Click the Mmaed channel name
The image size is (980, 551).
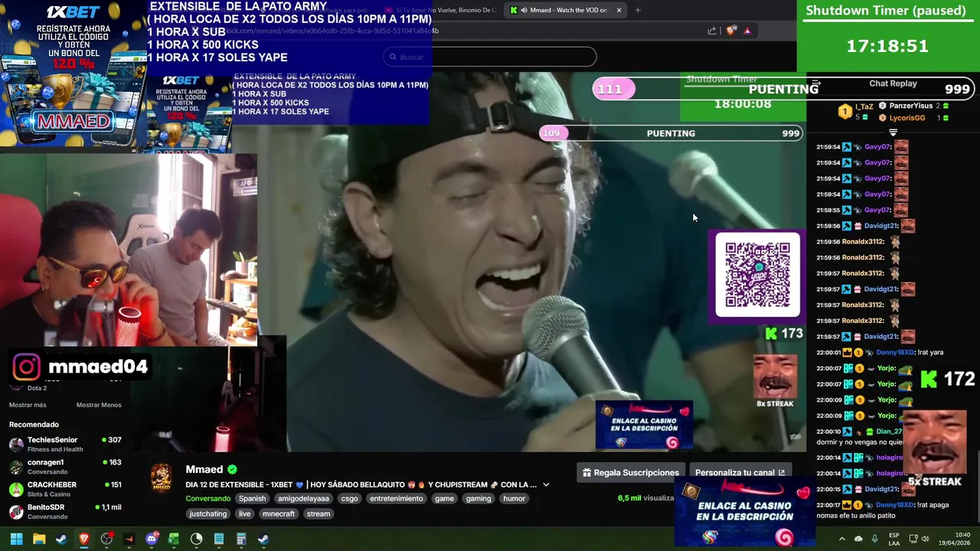coord(204,469)
